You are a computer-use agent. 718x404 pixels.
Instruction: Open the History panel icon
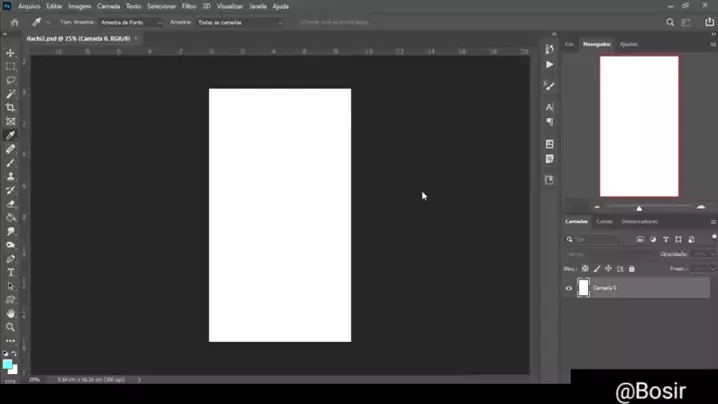[549, 49]
